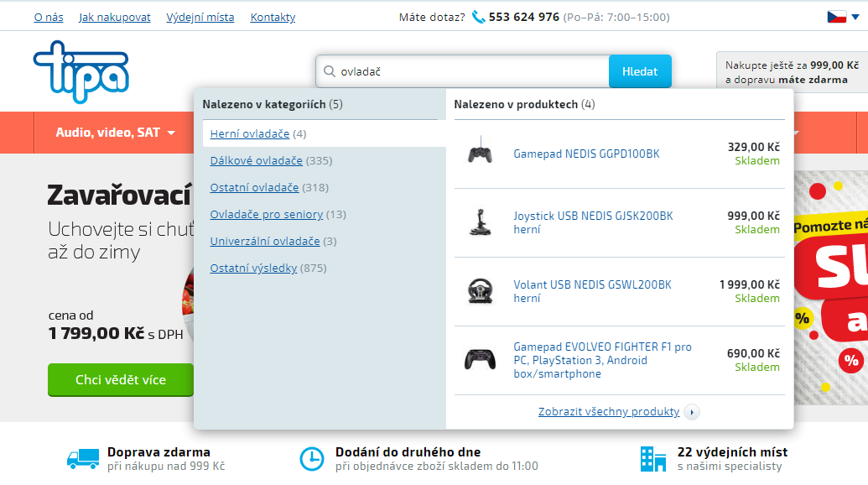The height and width of the screenshot is (485, 868).
Task: Click the delivery truck icon for Doprava zdarma
Action: point(83,459)
